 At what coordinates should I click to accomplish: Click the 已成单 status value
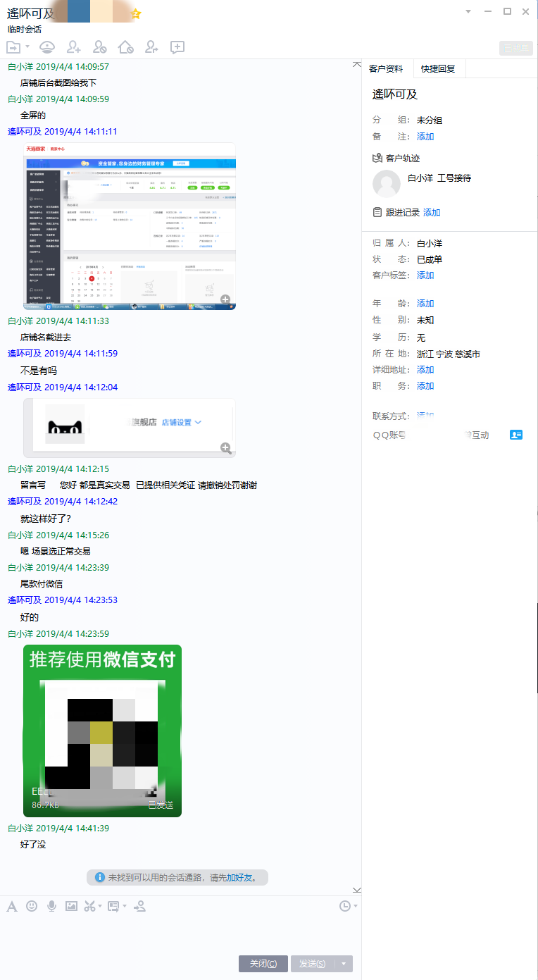tap(430, 259)
